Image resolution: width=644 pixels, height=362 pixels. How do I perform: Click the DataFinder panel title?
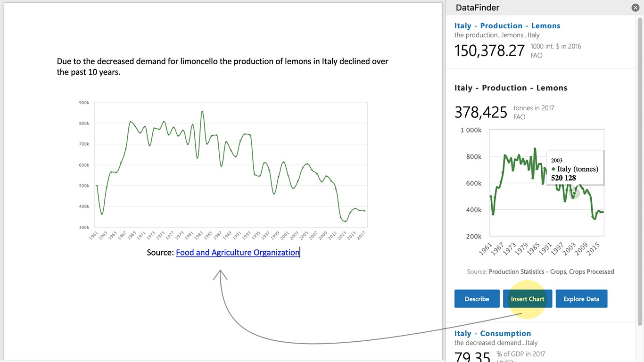477,8
